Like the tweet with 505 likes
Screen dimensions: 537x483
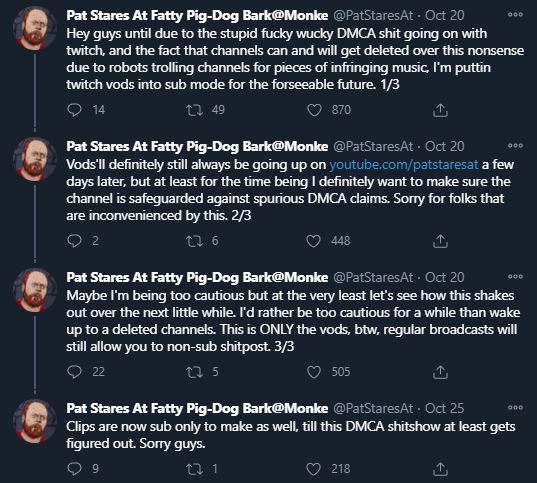point(313,372)
